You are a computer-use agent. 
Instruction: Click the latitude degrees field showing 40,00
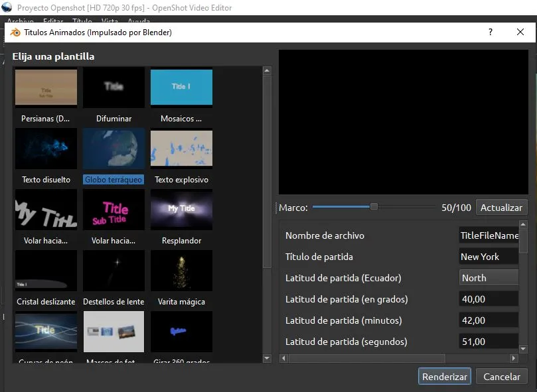pos(489,299)
